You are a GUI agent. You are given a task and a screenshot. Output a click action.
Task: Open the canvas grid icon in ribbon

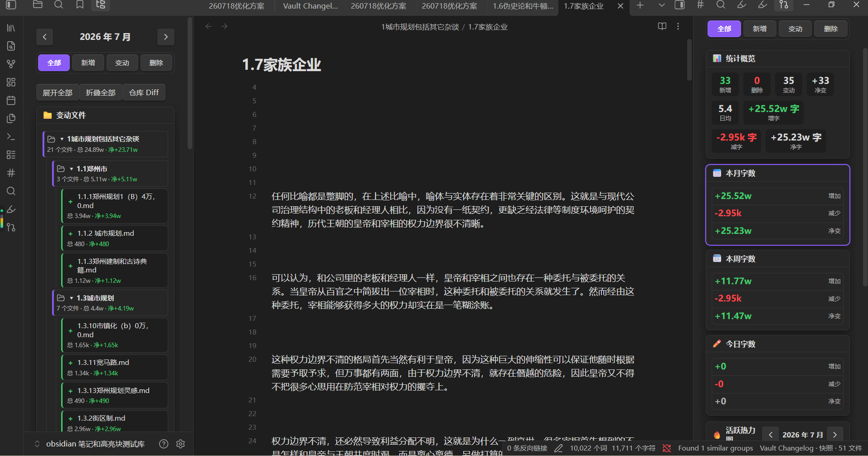click(11, 82)
